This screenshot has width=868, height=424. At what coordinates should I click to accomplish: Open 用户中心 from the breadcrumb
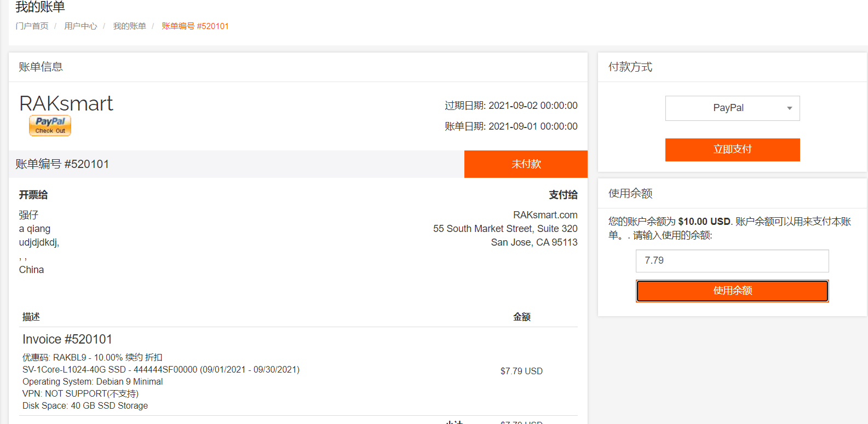pos(81,26)
